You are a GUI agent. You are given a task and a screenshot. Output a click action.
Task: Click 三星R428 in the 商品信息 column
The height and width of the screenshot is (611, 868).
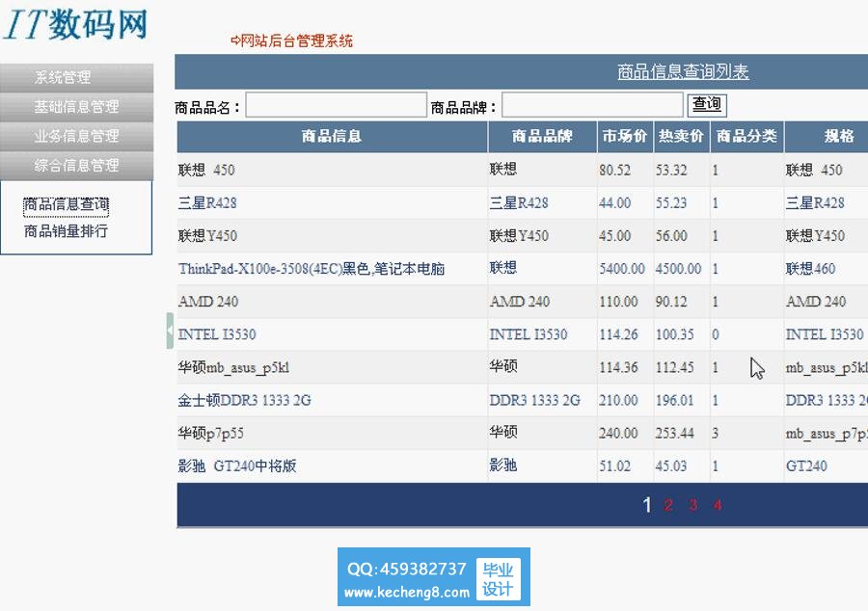coord(207,203)
